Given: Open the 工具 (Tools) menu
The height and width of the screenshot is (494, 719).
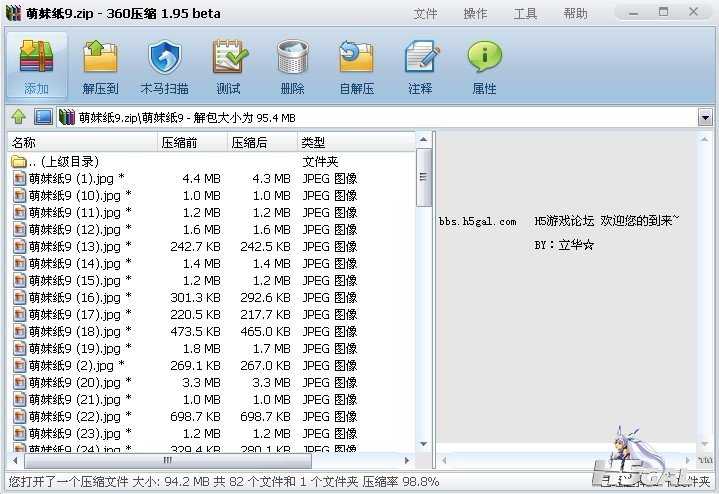Looking at the screenshot, I should pyautogui.click(x=525, y=14).
